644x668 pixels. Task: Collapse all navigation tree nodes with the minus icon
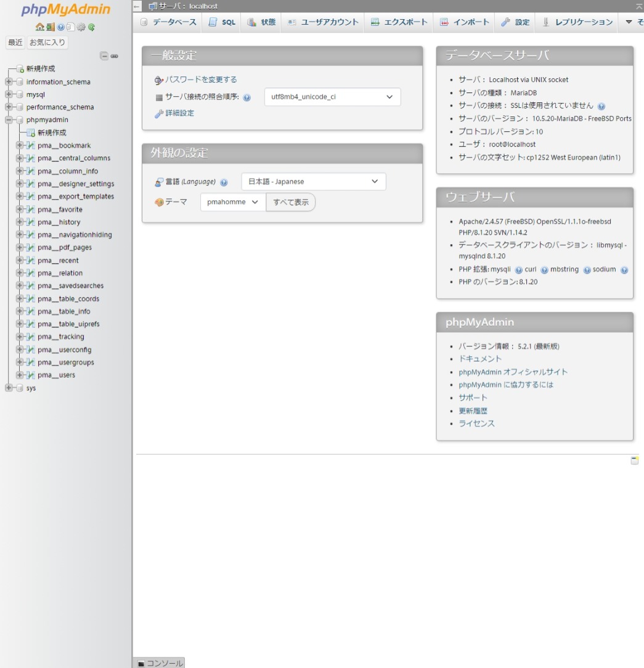[104, 56]
